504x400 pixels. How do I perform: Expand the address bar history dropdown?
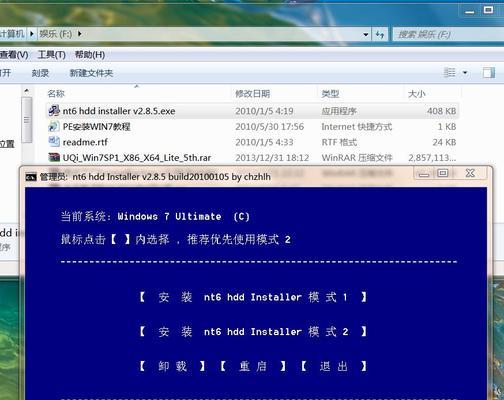366,34
